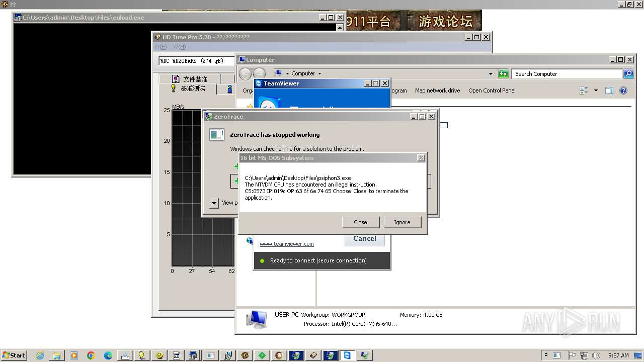Open Windows Explorer from the taskbar
The height and width of the screenshot is (362, 644).
point(57,355)
